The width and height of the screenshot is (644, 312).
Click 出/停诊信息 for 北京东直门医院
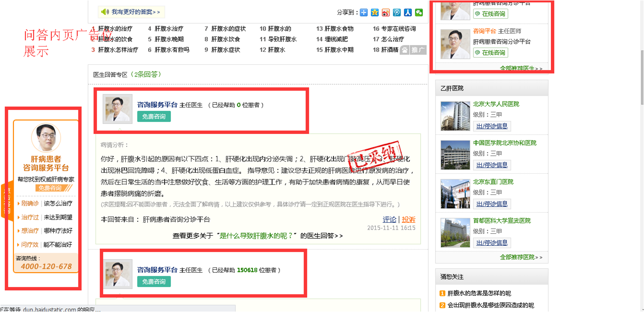pos(491,204)
